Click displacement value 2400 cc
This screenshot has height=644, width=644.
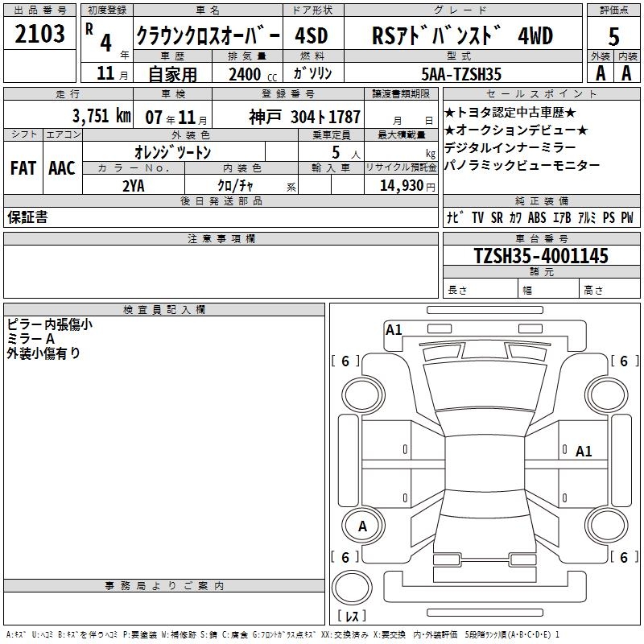coord(253,74)
